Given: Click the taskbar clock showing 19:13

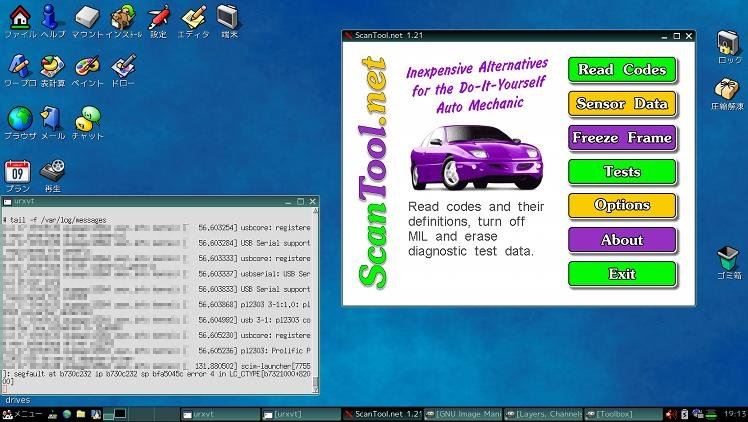Looking at the screenshot, I should (735, 414).
